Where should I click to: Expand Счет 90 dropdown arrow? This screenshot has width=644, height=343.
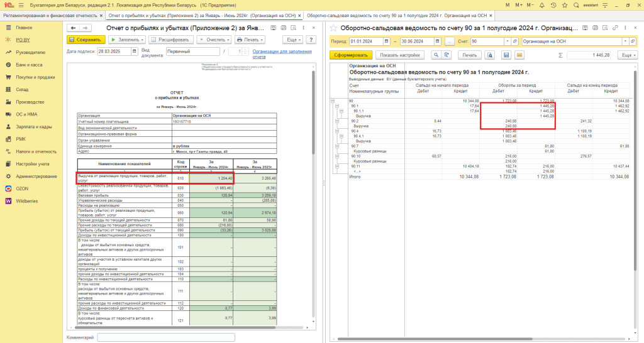click(508, 41)
